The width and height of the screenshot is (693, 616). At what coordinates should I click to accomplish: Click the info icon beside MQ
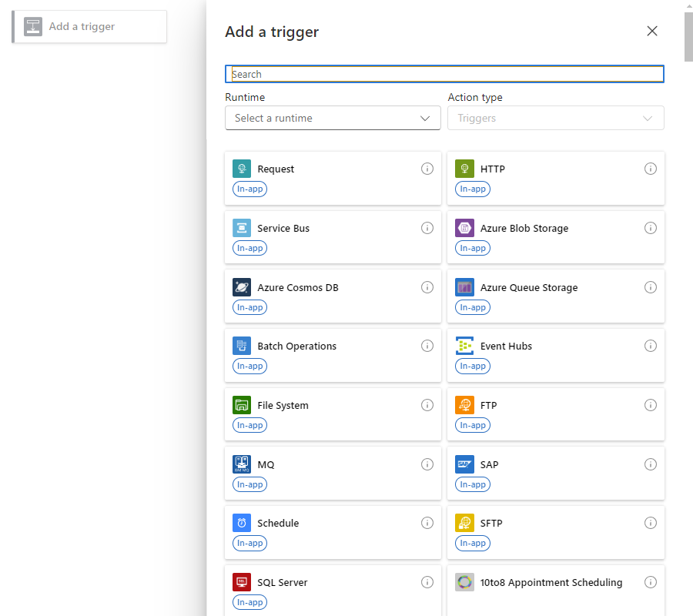tap(427, 464)
